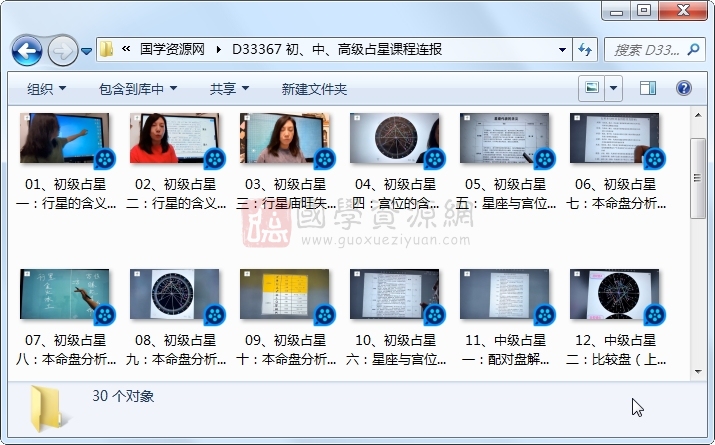Select video thumbnail 06、初级占星七
Viewport: 715px width, 445px height.
pyautogui.click(x=614, y=139)
